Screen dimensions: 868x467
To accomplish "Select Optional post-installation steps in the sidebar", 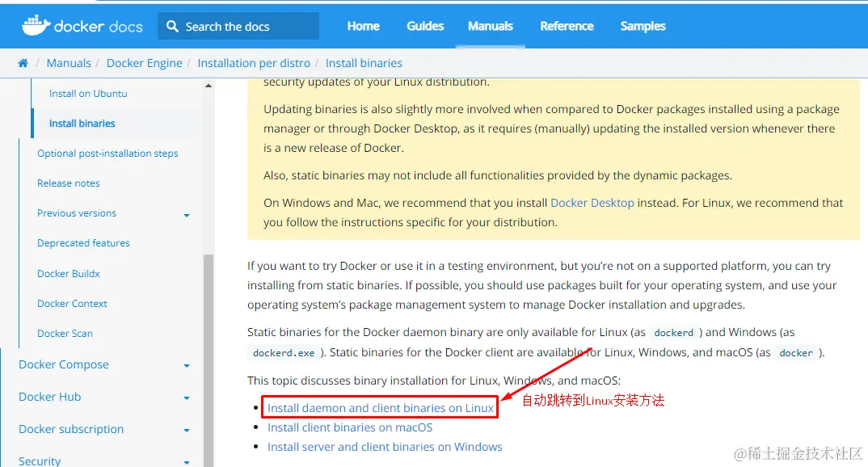I will tap(107, 154).
